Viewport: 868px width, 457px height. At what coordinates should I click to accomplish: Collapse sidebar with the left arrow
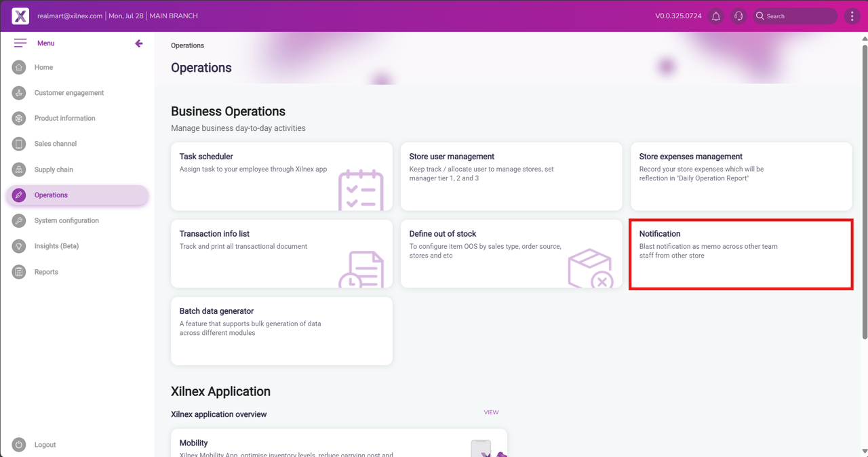tap(139, 43)
